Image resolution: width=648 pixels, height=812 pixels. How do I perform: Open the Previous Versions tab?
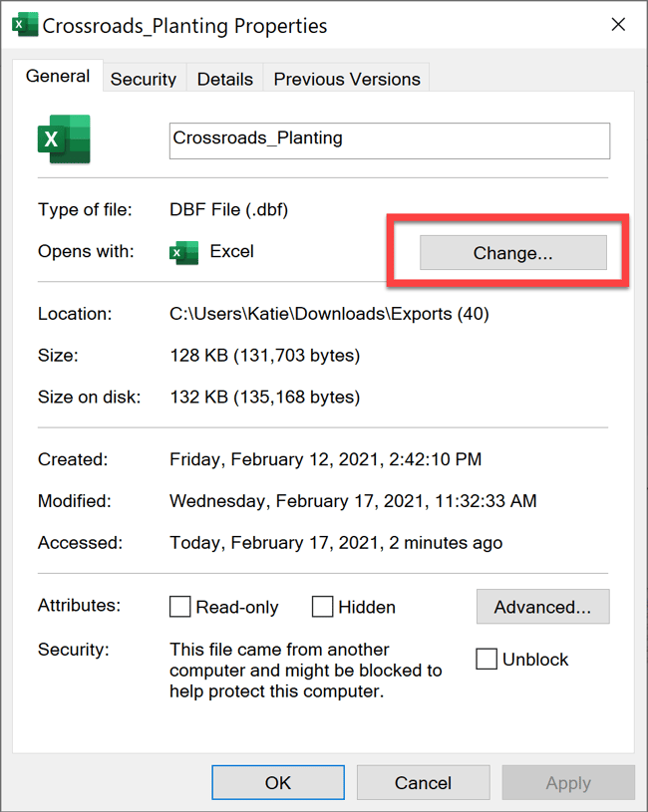pyautogui.click(x=346, y=78)
